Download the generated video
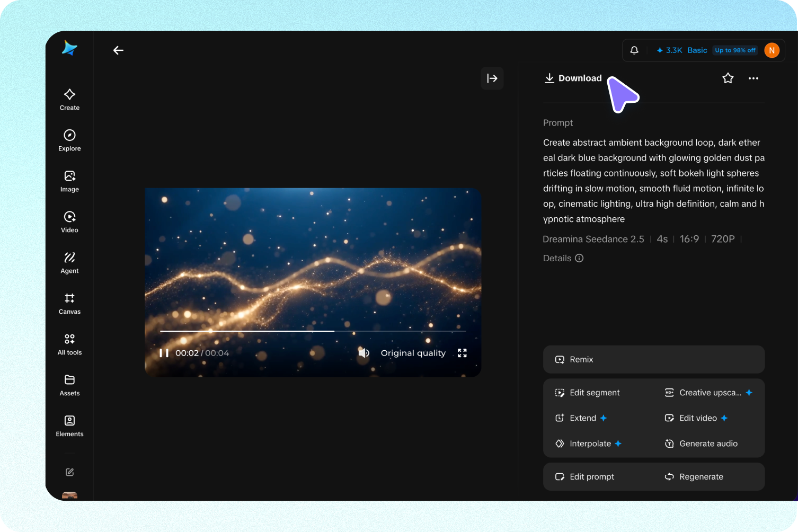798x532 pixels. point(573,78)
